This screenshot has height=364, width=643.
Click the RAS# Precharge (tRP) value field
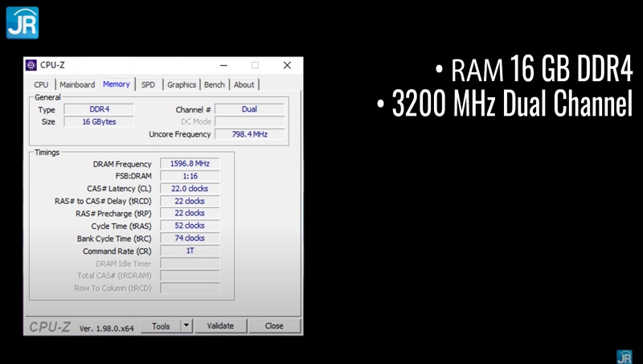(190, 213)
